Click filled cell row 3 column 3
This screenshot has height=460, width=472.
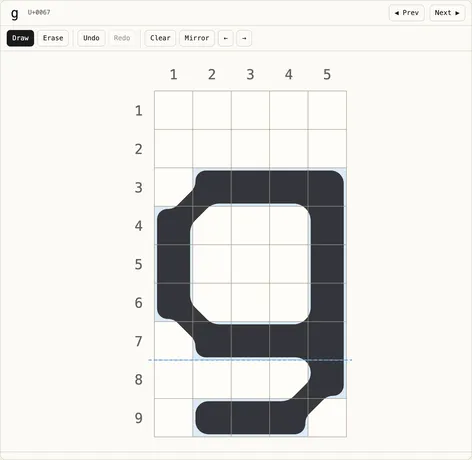250,187
